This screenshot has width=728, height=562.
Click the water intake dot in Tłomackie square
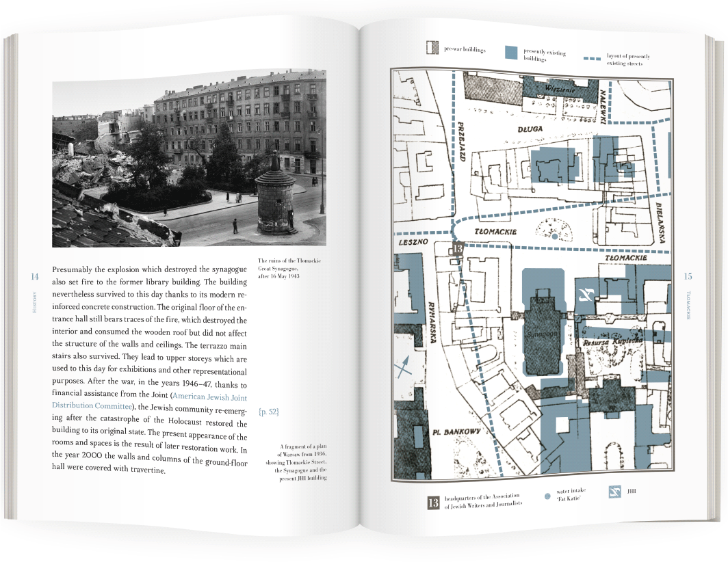(x=555, y=237)
